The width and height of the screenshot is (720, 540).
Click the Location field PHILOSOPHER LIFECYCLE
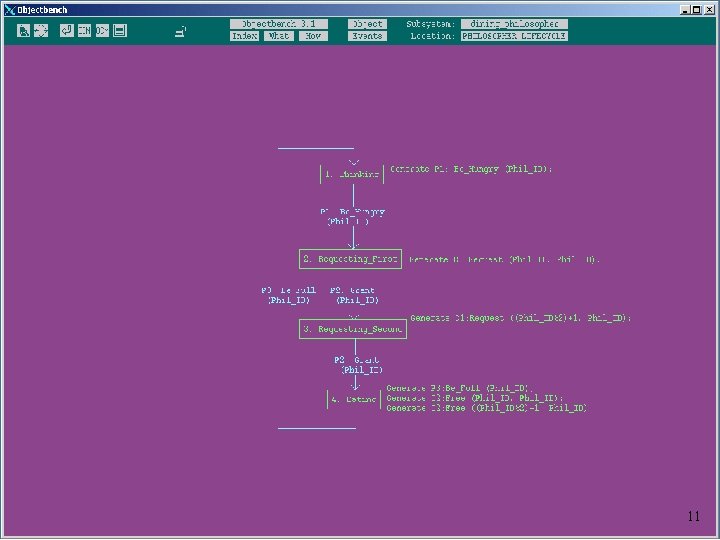tap(514, 36)
